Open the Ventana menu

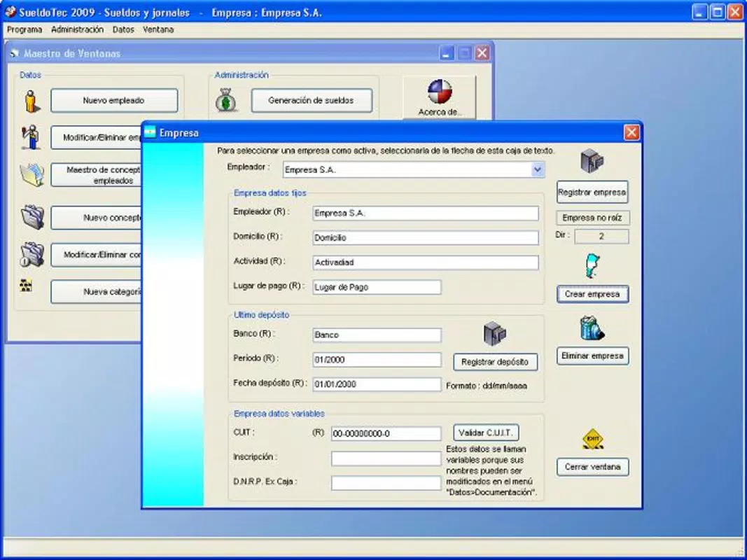pos(158,29)
